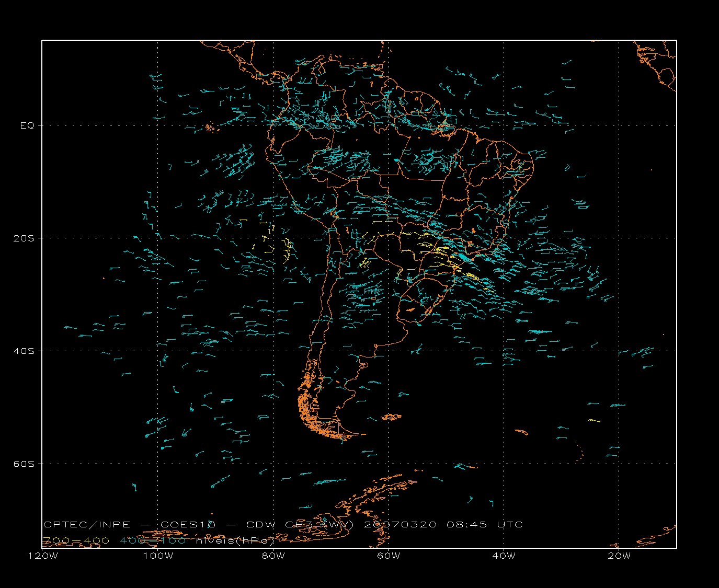Viewport: 719px width, 588px height.
Task: Click the 'EQ' latitude label
Action: [x=27, y=125]
